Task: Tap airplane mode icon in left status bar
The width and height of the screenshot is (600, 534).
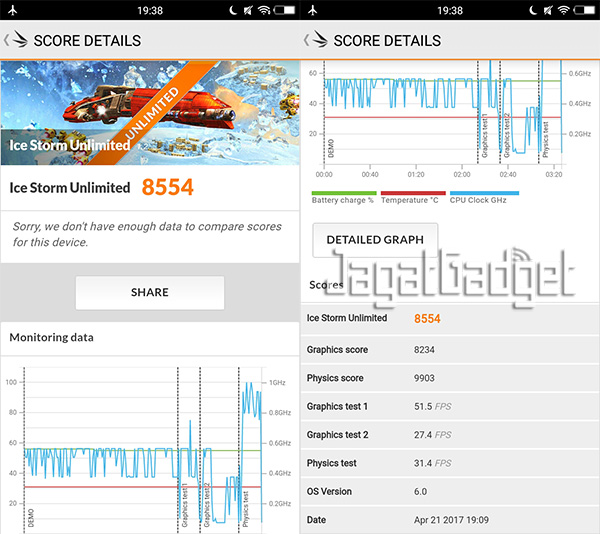Action: point(11,10)
